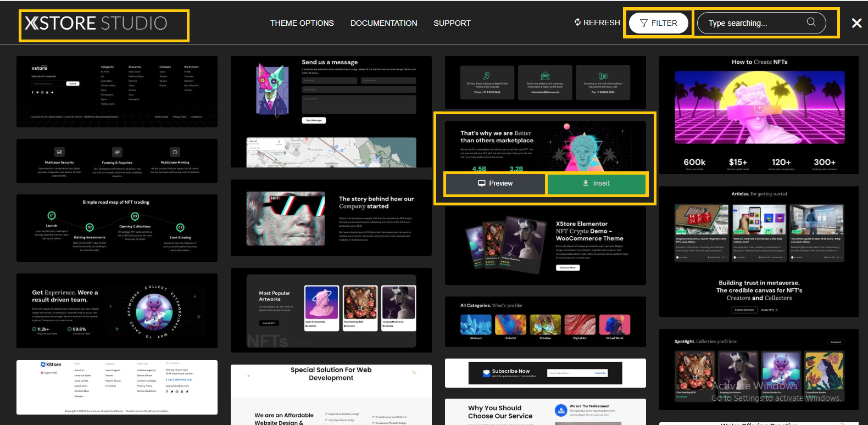Image resolution: width=868 pixels, height=425 pixels.
Task: Click Preview on the Better marketplace template
Action: coord(496,183)
